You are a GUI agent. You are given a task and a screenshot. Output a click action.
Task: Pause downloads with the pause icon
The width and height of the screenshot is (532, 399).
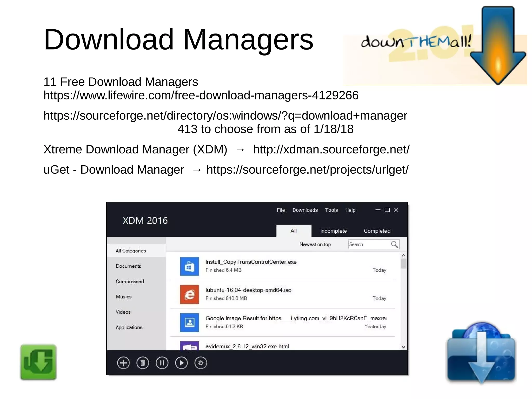(x=162, y=363)
